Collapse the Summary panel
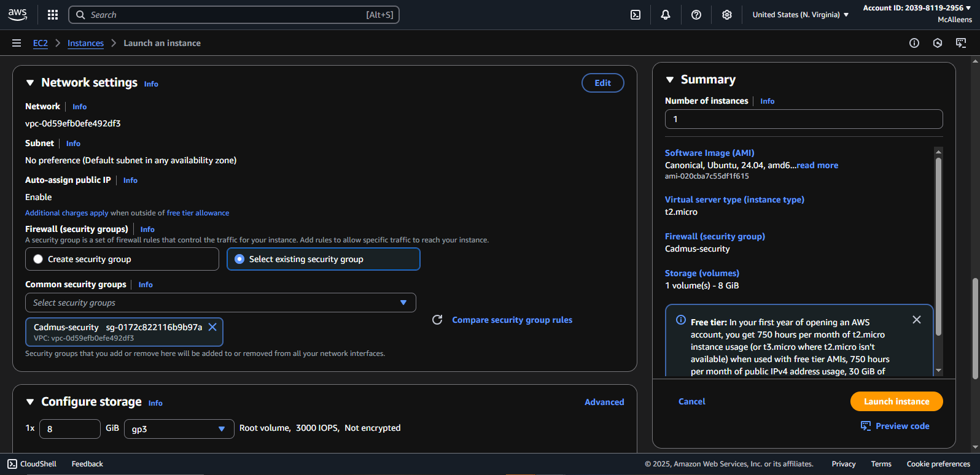Viewport: 980px width, 475px height. (670, 80)
